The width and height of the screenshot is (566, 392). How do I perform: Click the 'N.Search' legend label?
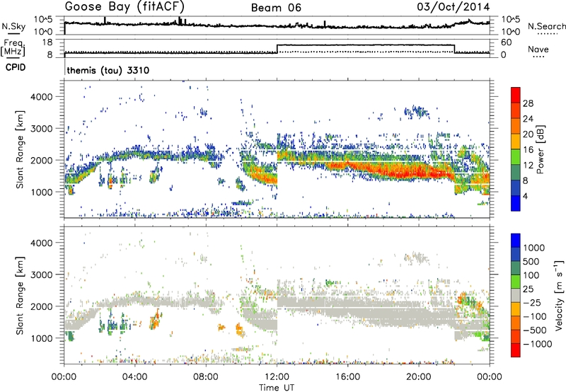tap(546, 26)
